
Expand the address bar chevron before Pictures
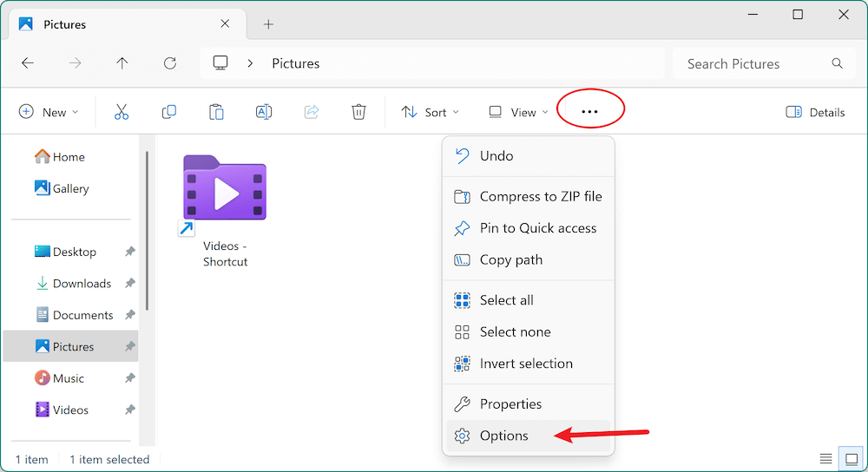coord(250,63)
